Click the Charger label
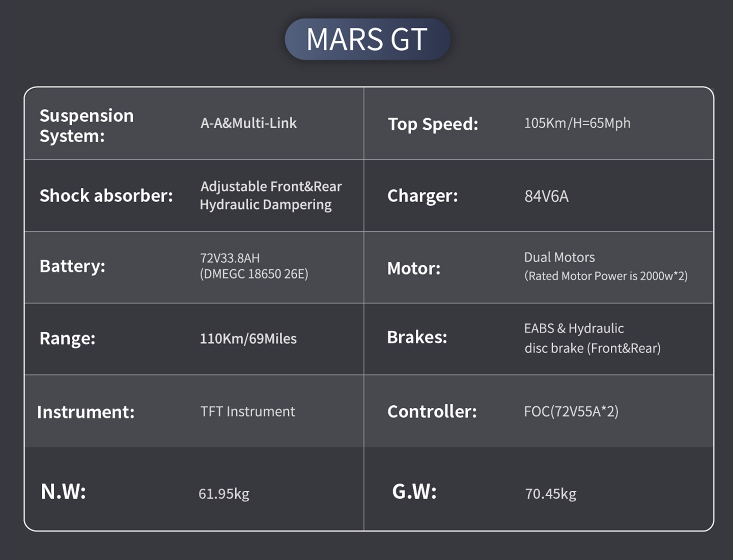 422,196
